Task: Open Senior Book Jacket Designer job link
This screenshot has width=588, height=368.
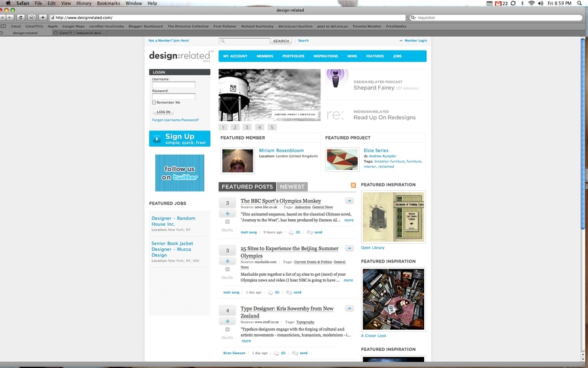Action: [172, 249]
